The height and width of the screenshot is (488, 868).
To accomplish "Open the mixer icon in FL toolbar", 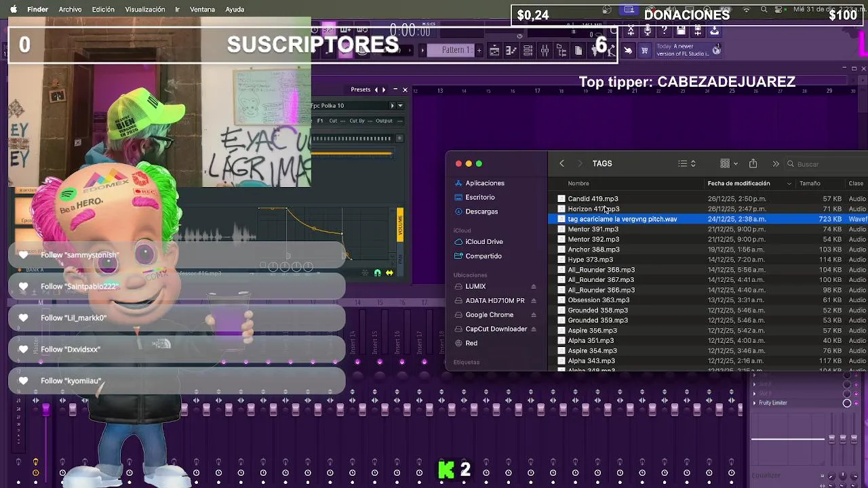I will tap(545, 51).
